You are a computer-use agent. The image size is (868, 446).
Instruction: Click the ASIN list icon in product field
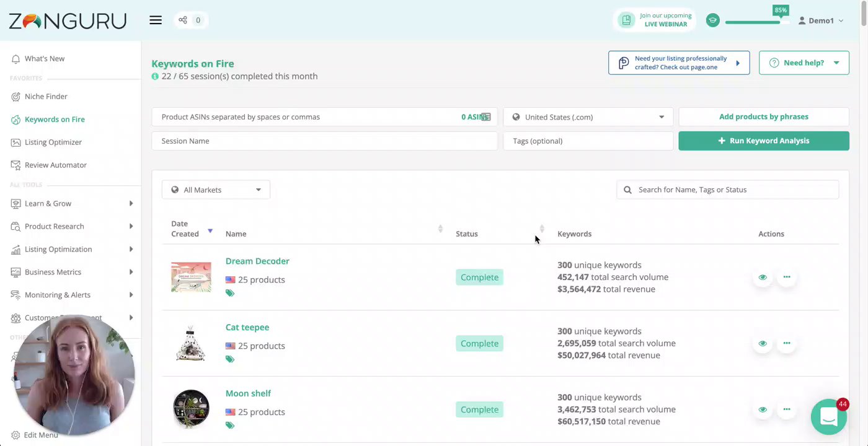(x=486, y=117)
